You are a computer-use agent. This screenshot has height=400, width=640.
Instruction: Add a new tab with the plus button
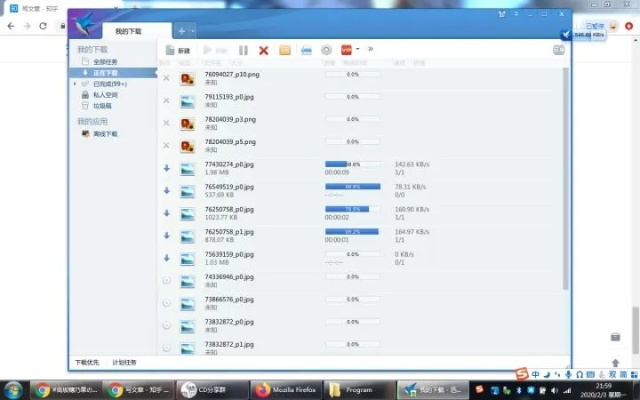point(181,30)
